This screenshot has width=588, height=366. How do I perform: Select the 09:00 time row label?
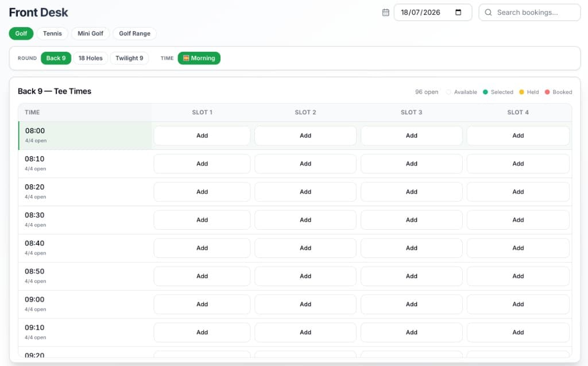pyautogui.click(x=34, y=299)
